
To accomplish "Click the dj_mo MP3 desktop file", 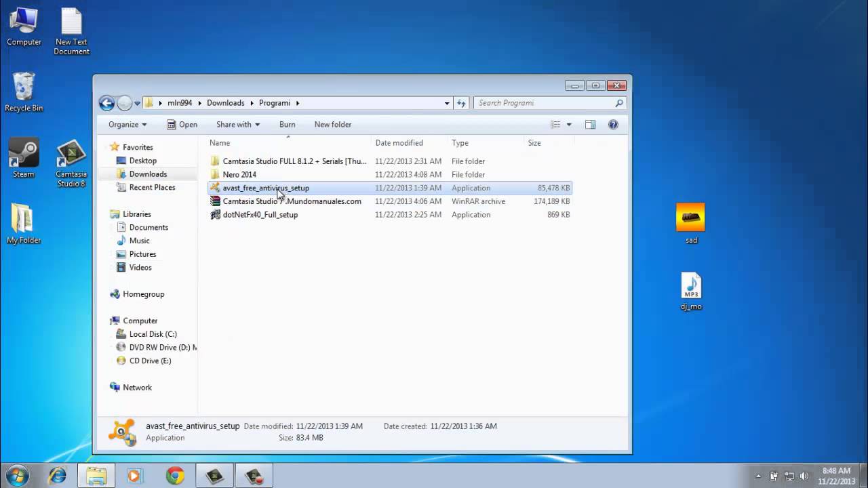I will click(x=691, y=291).
